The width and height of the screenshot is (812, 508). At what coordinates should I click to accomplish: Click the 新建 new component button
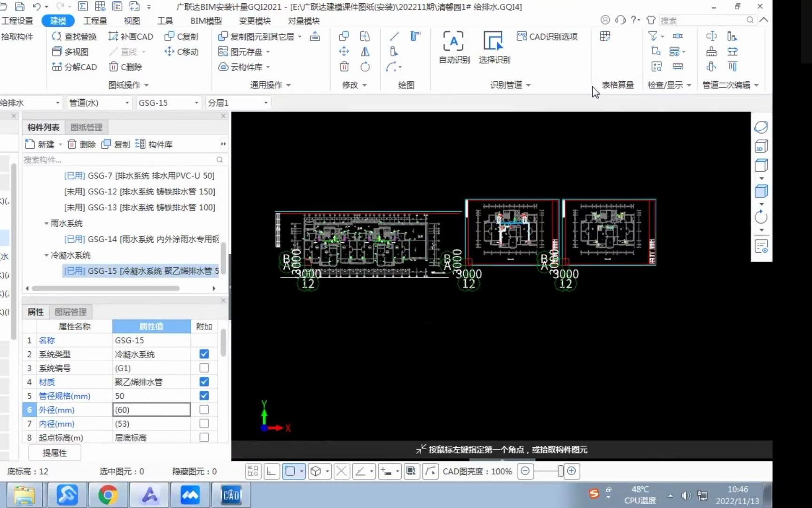[x=40, y=144]
